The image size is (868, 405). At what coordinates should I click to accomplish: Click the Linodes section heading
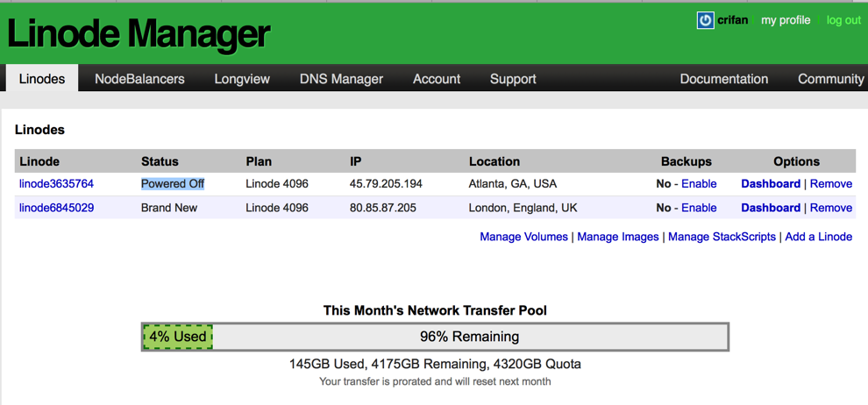coord(39,130)
